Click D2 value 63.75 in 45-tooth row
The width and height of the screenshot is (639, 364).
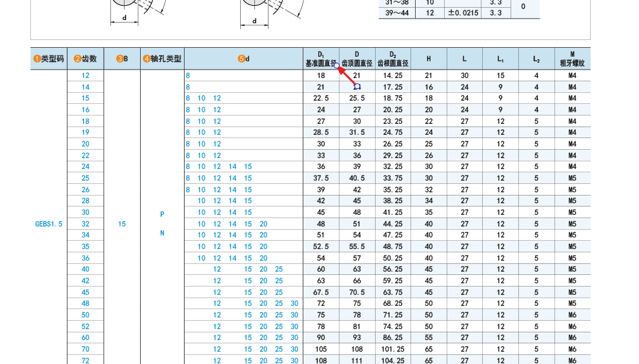pyautogui.click(x=393, y=292)
